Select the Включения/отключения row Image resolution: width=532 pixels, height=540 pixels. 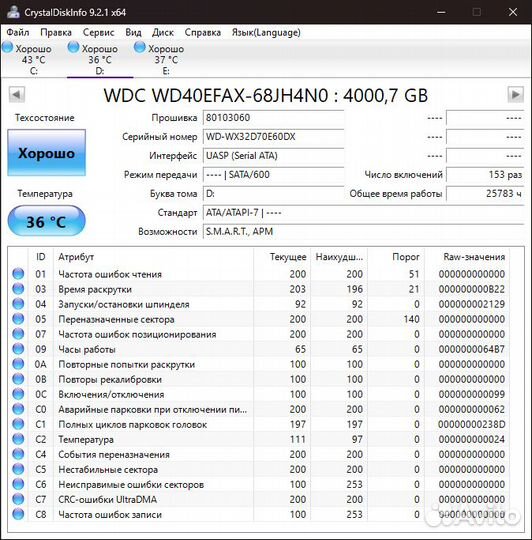pos(259,394)
